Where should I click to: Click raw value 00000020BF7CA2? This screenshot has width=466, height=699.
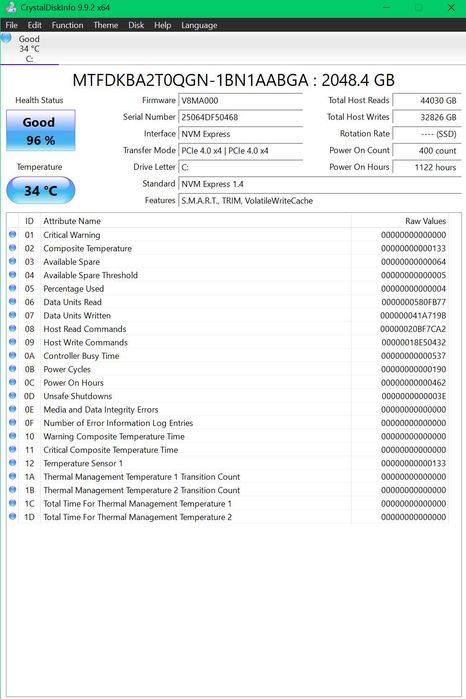tap(413, 329)
